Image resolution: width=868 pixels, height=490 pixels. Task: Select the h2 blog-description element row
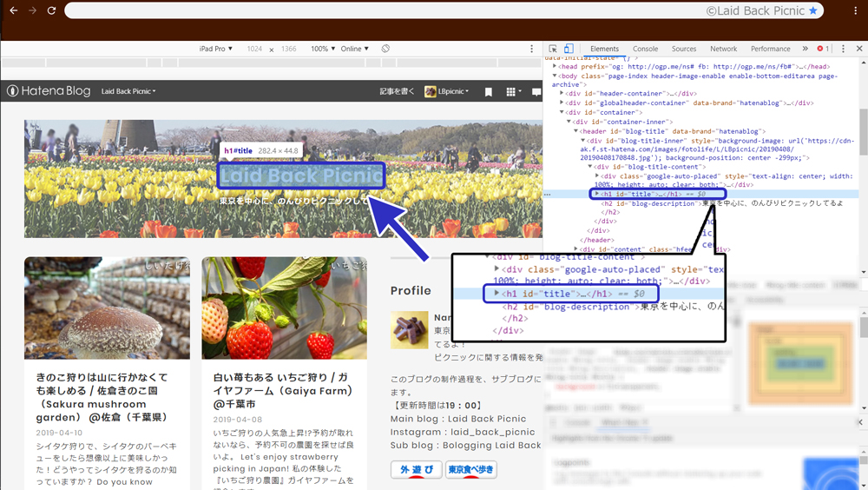click(x=722, y=203)
